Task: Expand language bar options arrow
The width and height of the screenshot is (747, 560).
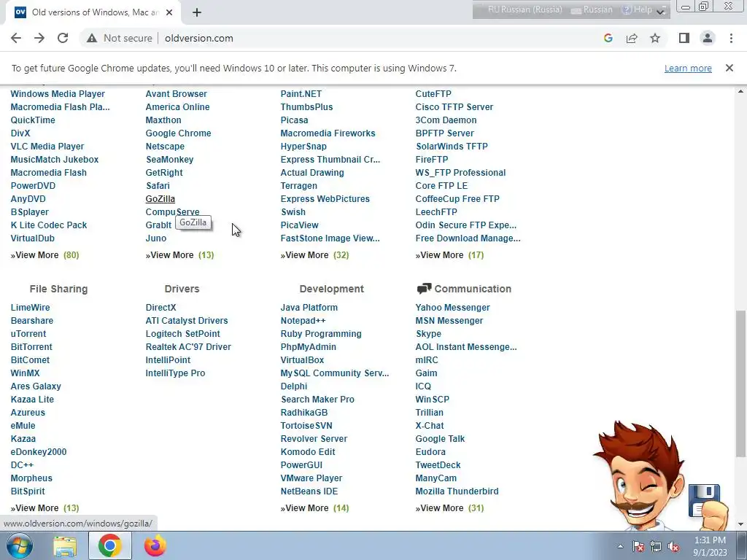Action: [x=661, y=12]
